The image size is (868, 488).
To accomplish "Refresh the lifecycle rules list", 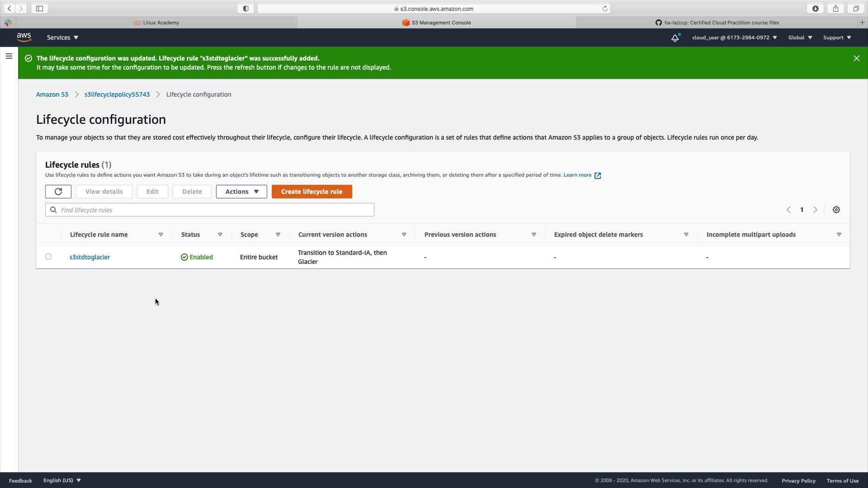I will (58, 191).
